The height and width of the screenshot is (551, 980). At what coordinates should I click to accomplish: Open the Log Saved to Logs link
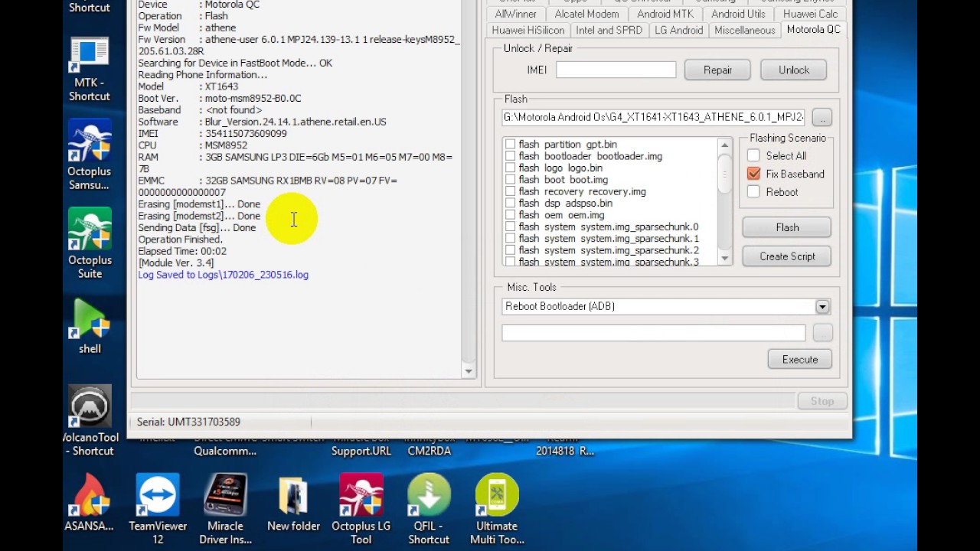point(223,275)
